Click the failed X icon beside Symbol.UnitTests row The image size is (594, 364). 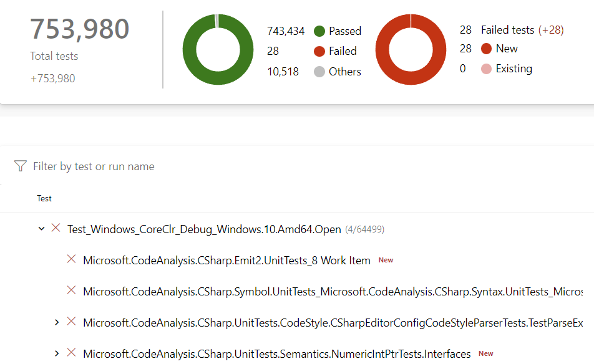pos(71,290)
